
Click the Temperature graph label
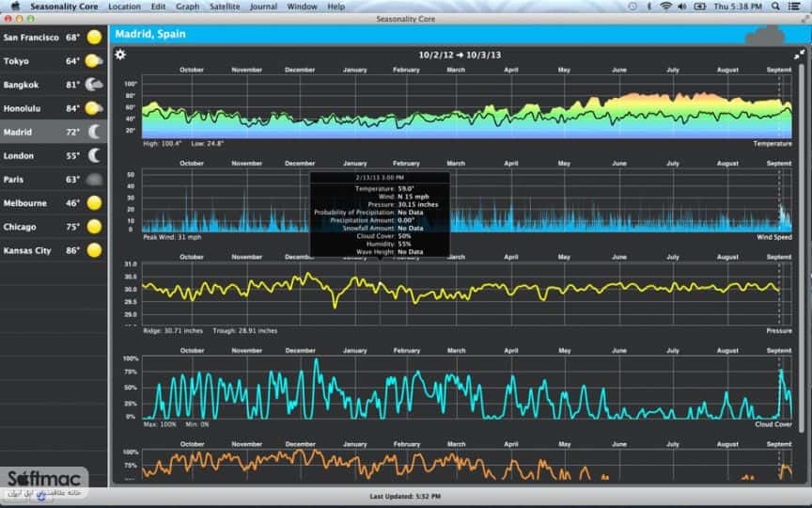(773, 144)
